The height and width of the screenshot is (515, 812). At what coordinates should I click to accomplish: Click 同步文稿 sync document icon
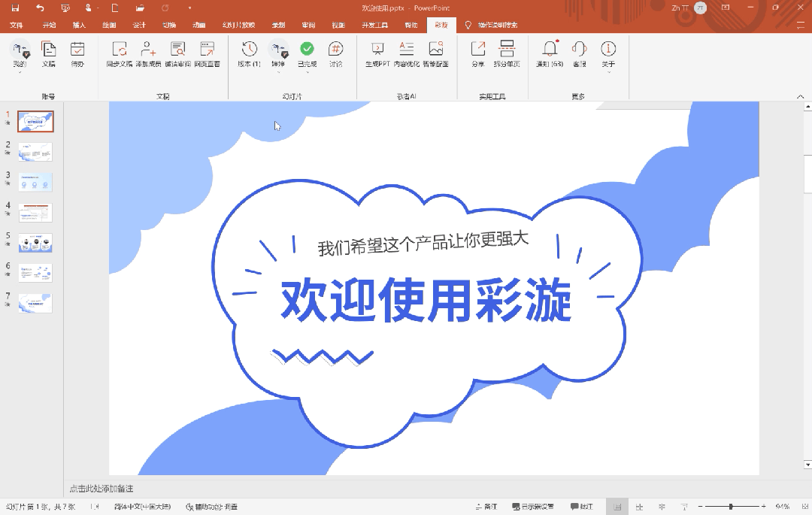(119, 54)
